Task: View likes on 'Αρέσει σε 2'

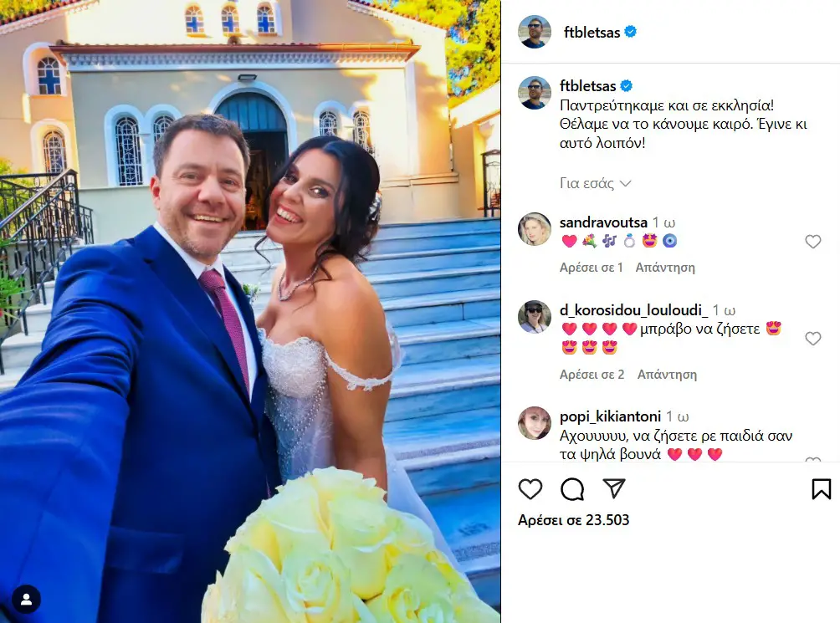Action: [x=592, y=374]
